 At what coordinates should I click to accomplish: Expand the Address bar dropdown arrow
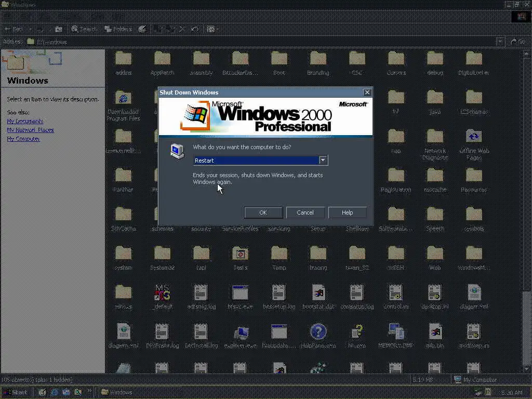tap(500, 42)
